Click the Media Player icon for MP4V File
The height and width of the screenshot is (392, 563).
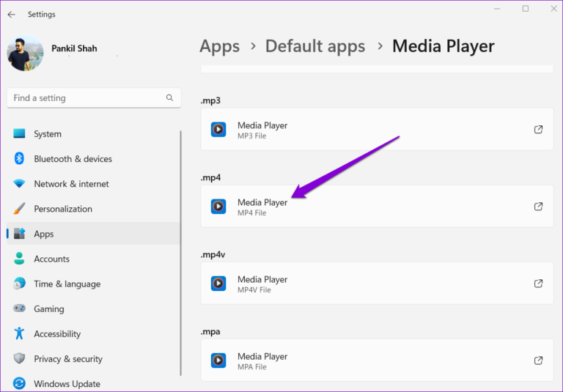218,284
